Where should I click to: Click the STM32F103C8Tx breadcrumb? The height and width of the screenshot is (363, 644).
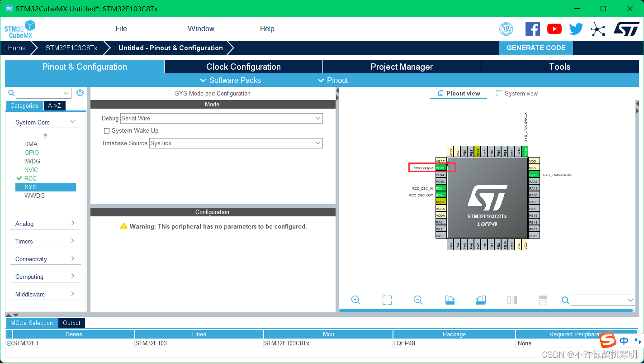point(71,48)
